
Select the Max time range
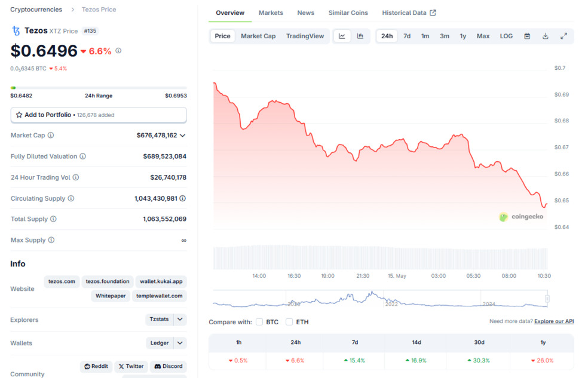click(483, 36)
